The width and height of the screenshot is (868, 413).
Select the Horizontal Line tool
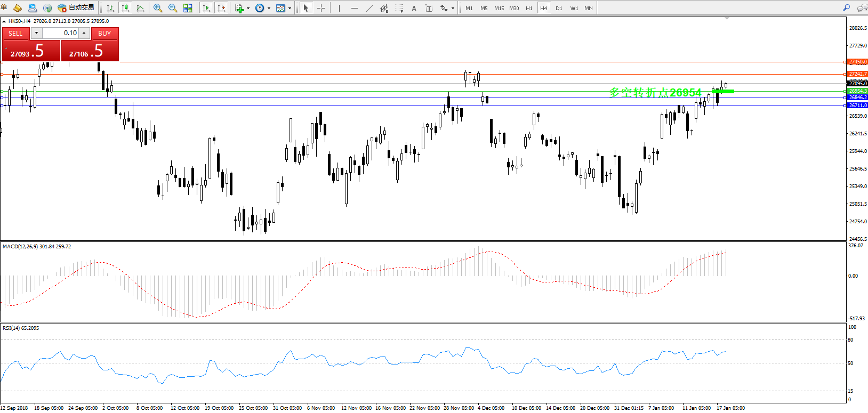(355, 8)
